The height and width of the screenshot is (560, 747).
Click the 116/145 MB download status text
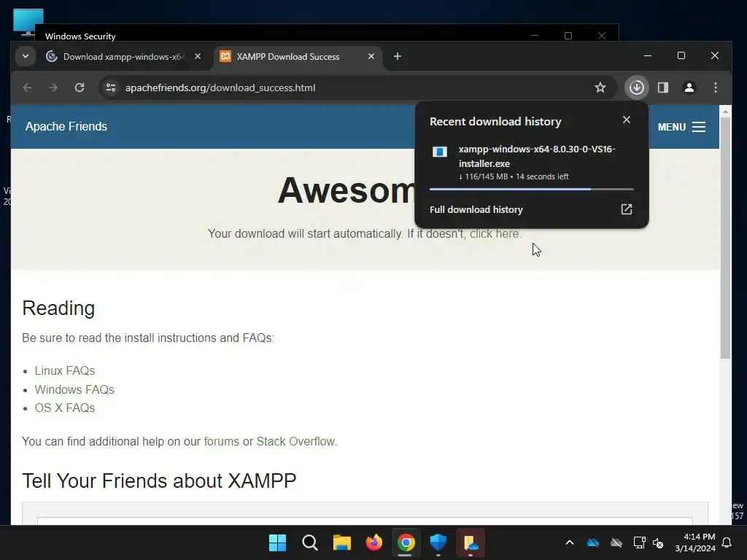(x=514, y=176)
